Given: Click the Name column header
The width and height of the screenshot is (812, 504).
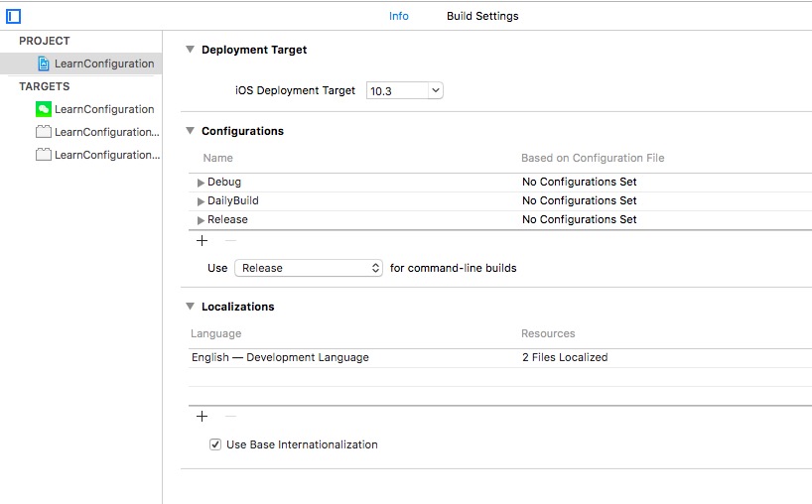Looking at the screenshot, I should click(218, 158).
